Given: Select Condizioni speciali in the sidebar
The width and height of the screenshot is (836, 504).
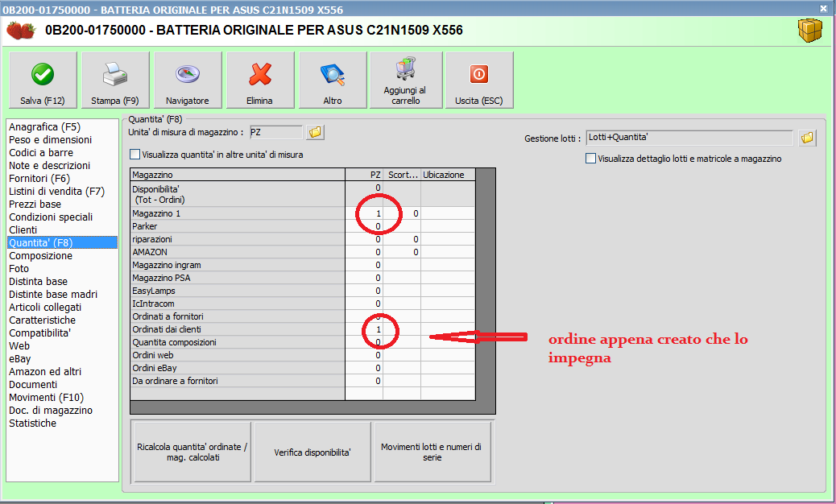Looking at the screenshot, I should 51,217.
